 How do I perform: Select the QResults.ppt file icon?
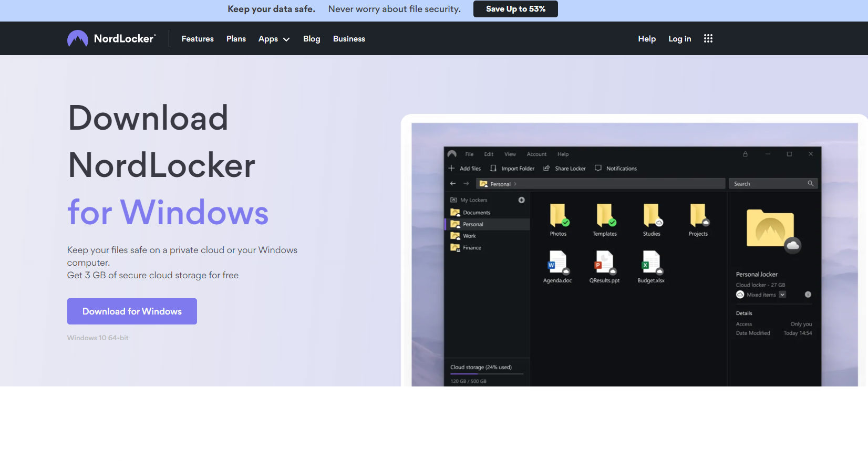coord(604,262)
